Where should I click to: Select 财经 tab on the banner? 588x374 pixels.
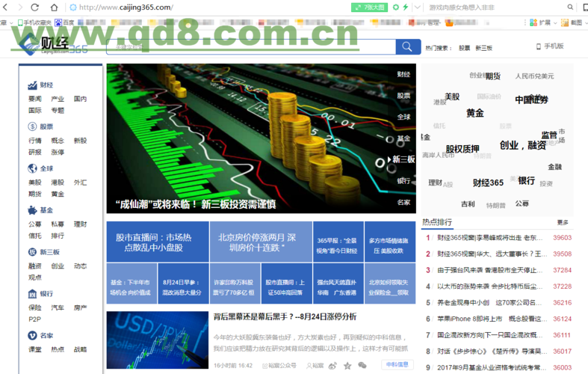404,74
